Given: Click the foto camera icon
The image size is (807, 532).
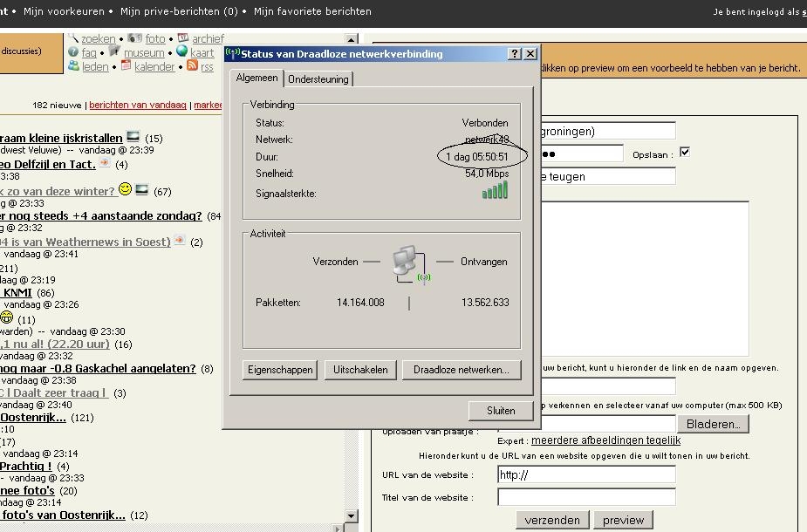Looking at the screenshot, I should (x=134, y=38).
